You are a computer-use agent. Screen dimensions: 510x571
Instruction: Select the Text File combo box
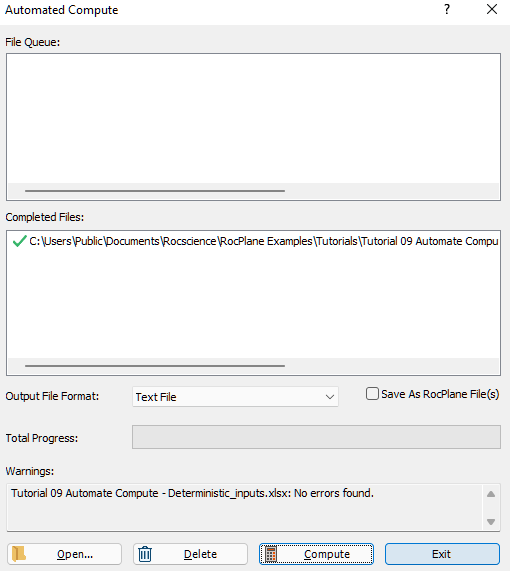(235, 397)
